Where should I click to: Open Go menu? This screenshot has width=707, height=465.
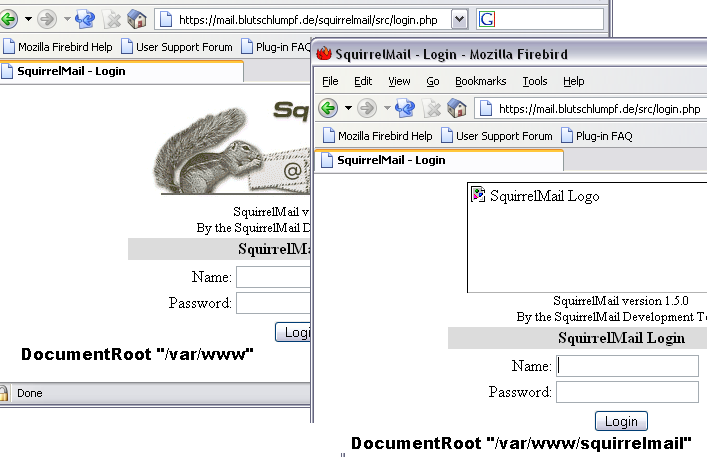[432, 81]
